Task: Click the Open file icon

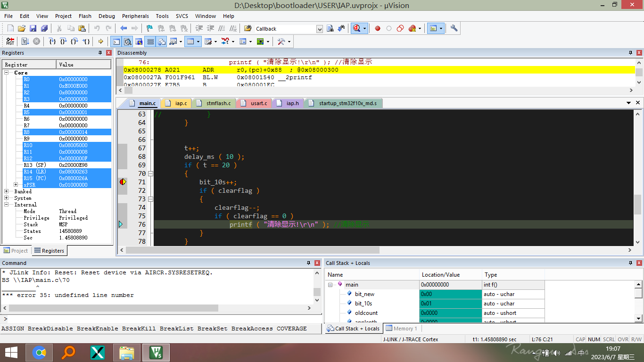Action: point(22,29)
